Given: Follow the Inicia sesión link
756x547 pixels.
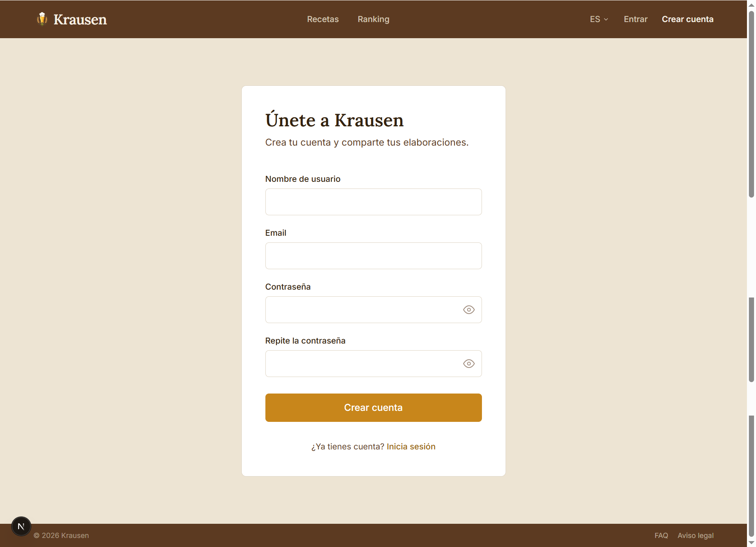Looking at the screenshot, I should pos(411,447).
